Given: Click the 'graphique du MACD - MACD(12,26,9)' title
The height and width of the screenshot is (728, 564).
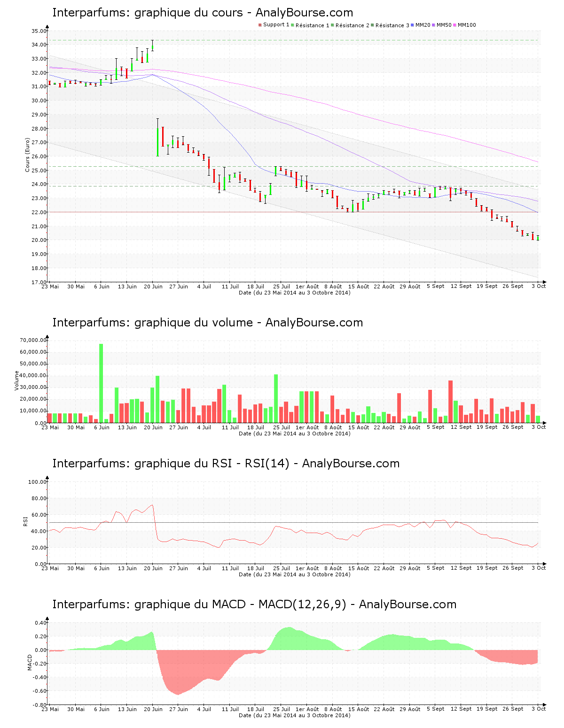Looking at the screenshot, I should coord(254,604).
